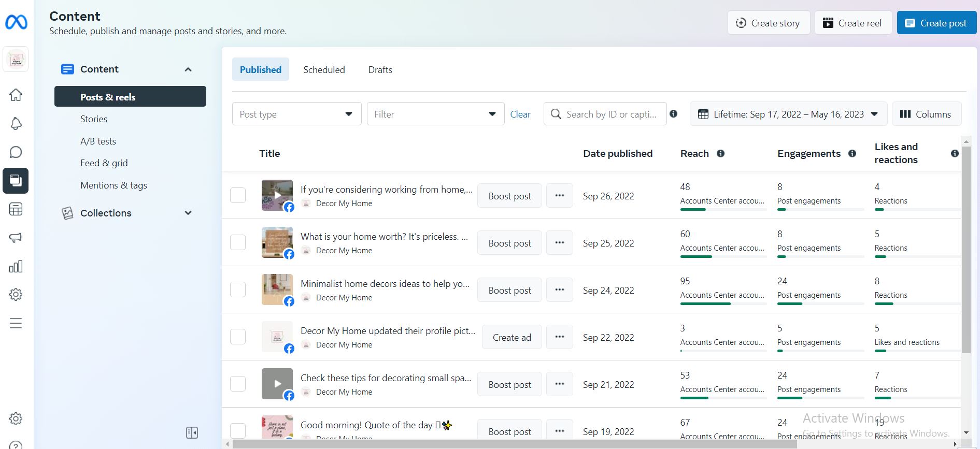Open the Filter dropdown

[x=435, y=114]
